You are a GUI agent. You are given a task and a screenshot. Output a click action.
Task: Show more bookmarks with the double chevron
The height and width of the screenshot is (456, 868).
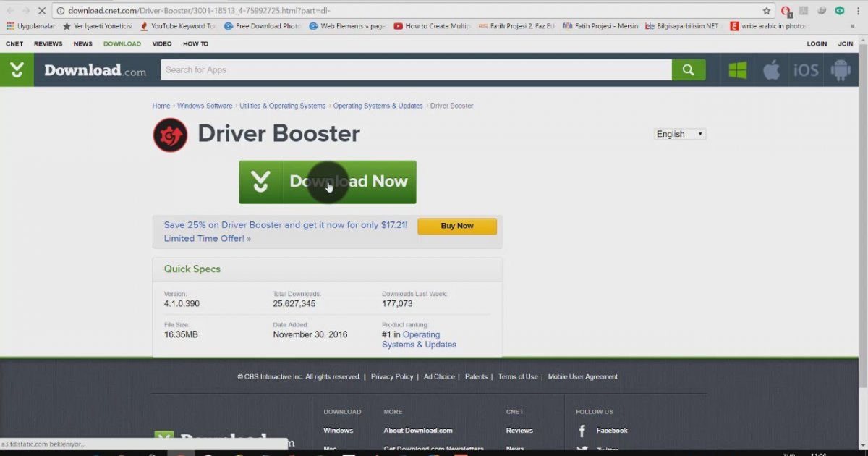pos(852,26)
